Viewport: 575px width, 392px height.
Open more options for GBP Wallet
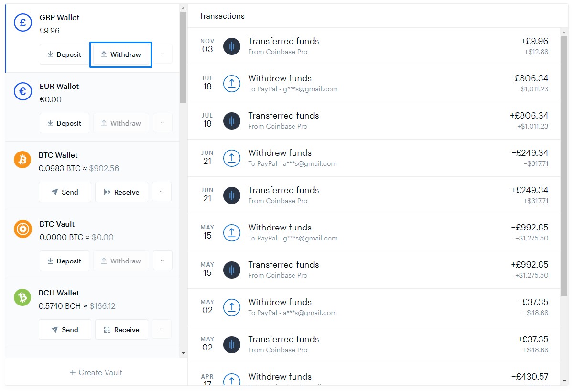pyautogui.click(x=163, y=54)
